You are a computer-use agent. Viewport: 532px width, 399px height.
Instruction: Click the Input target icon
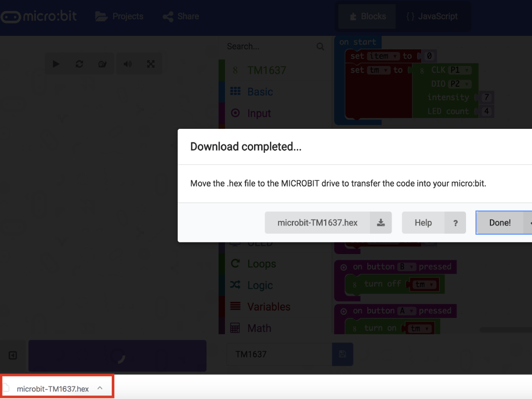coord(235,113)
